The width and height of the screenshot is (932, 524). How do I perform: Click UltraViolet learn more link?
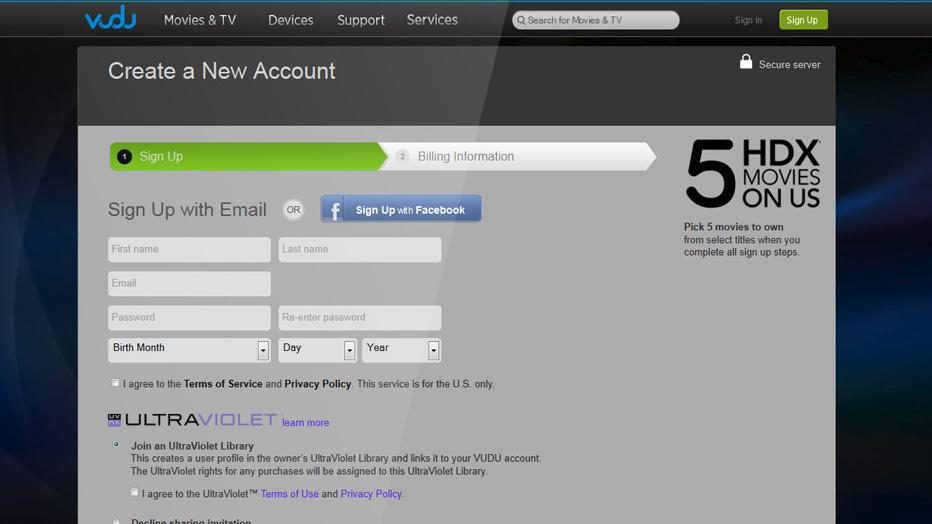click(306, 422)
